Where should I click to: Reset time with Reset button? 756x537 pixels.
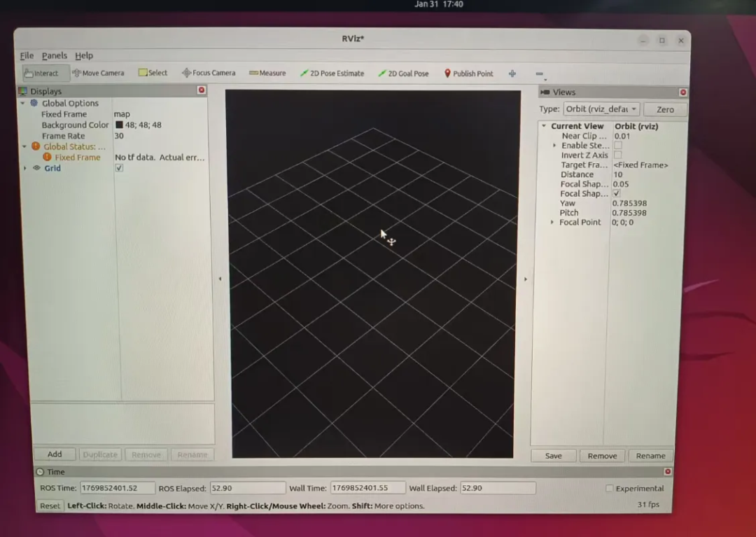(x=50, y=505)
